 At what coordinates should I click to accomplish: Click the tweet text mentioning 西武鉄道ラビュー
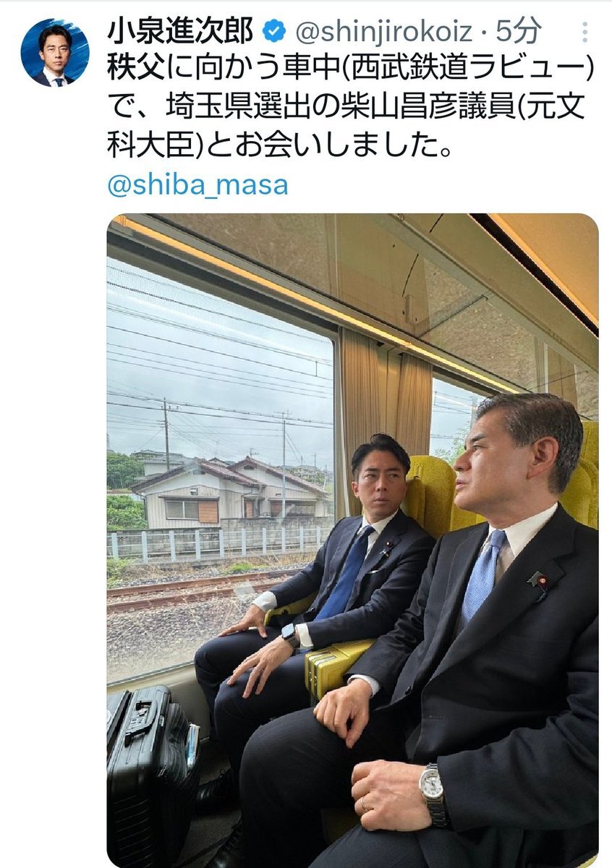point(351,69)
